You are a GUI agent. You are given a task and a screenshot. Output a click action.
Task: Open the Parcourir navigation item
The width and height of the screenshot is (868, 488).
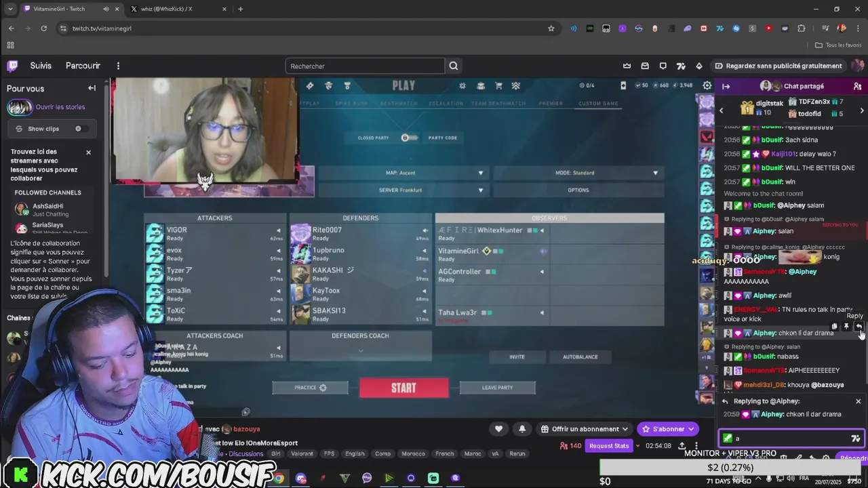83,66
